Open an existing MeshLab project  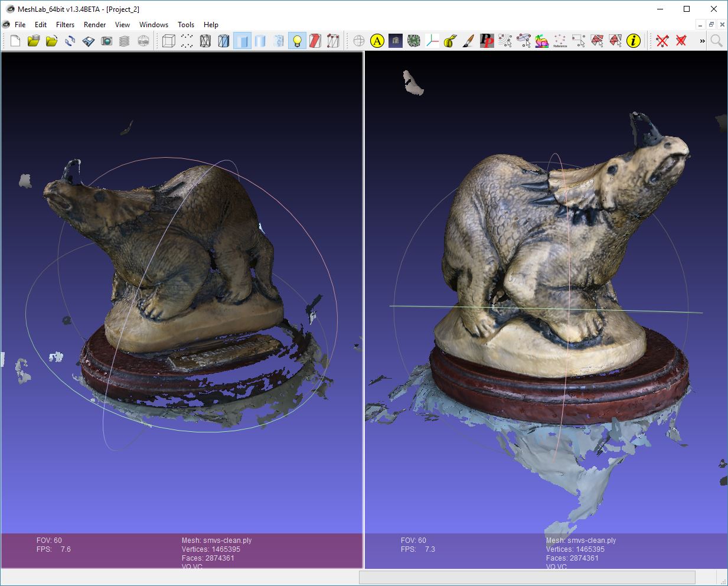[32, 41]
